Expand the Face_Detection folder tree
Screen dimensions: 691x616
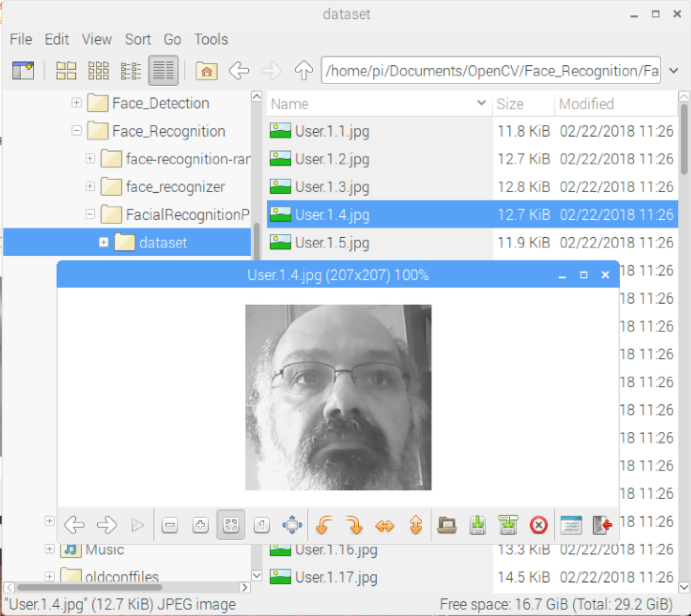[76, 103]
